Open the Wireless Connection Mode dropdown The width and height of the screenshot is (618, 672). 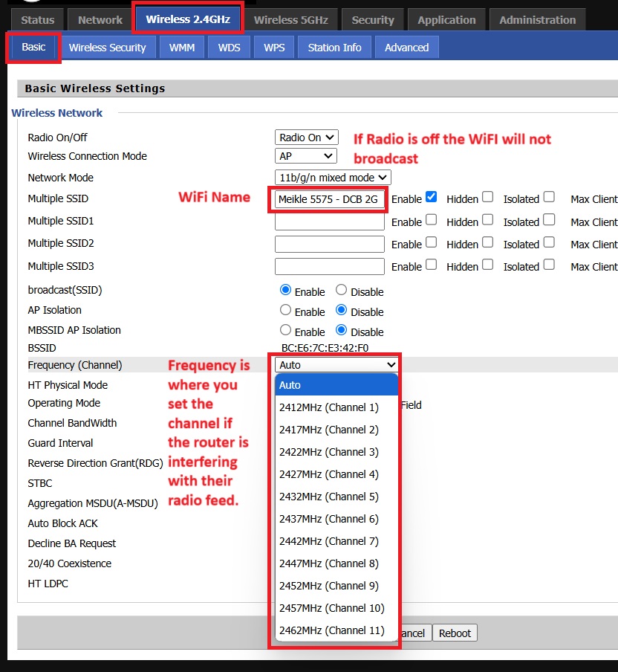306,156
